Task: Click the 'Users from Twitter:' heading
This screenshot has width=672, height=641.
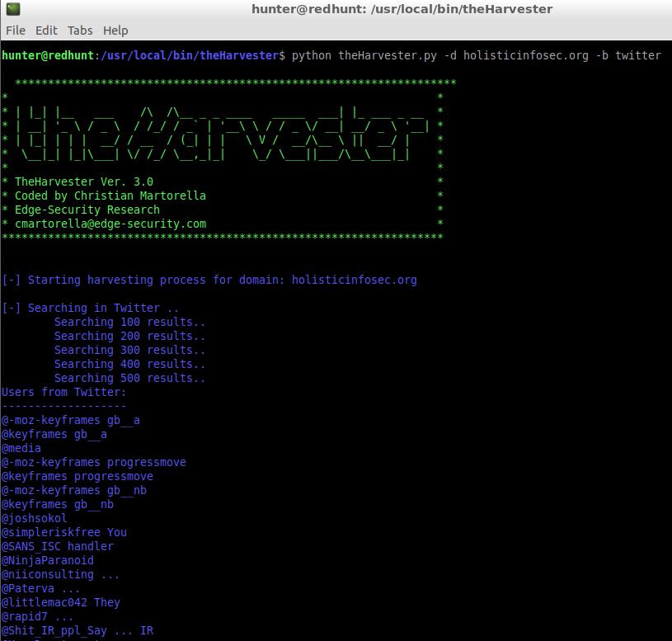Action: coord(63,393)
